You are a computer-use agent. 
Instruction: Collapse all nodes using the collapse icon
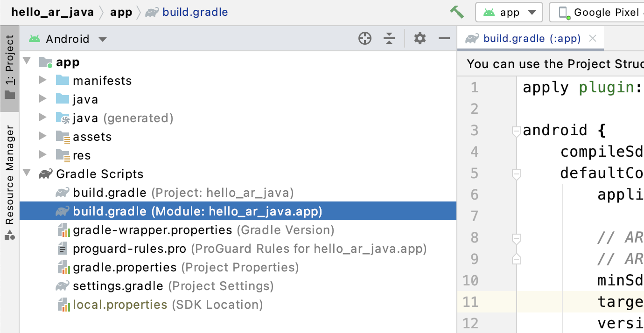tap(389, 38)
